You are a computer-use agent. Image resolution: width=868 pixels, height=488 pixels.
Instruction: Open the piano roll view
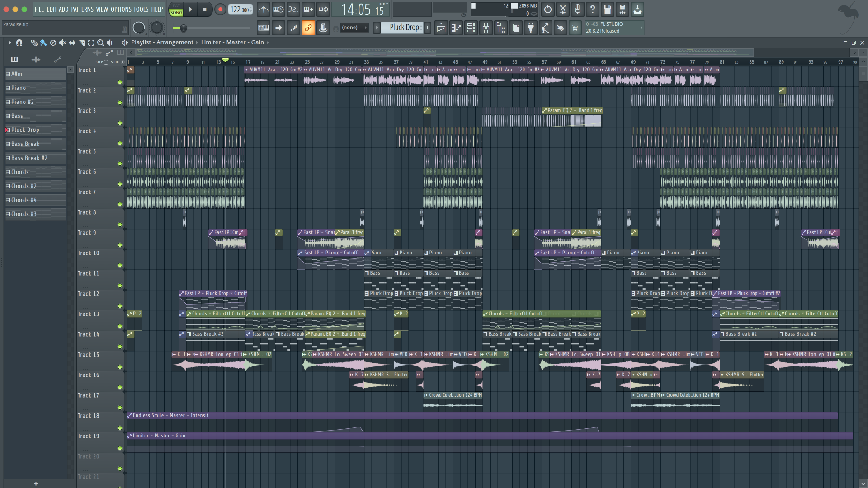[456, 28]
